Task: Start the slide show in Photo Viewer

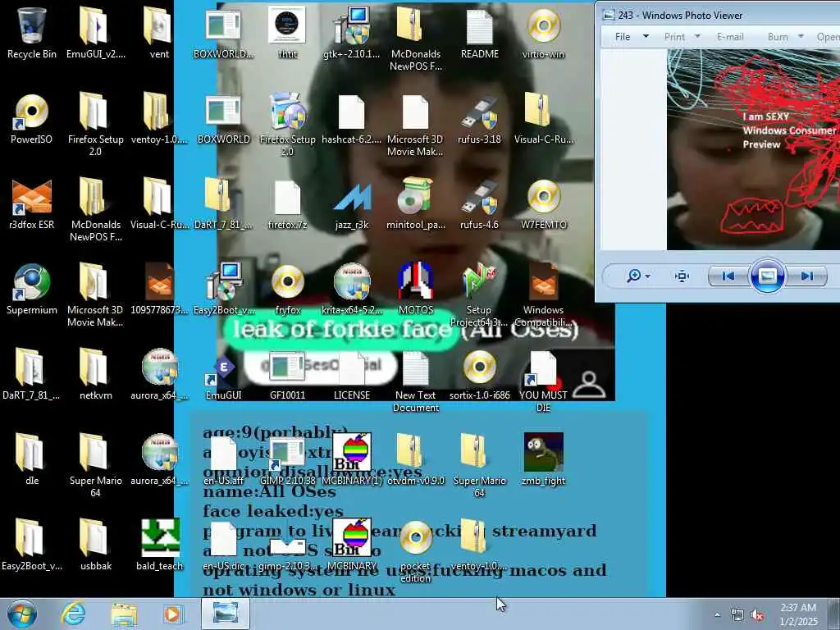Action: tap(768, 276)
